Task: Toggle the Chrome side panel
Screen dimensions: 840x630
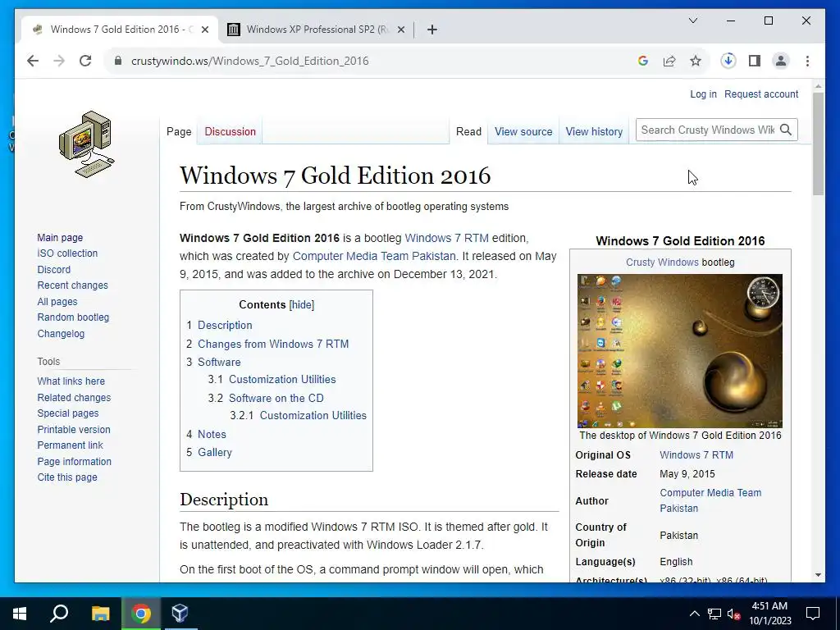Action: click(x=755, y=61)
